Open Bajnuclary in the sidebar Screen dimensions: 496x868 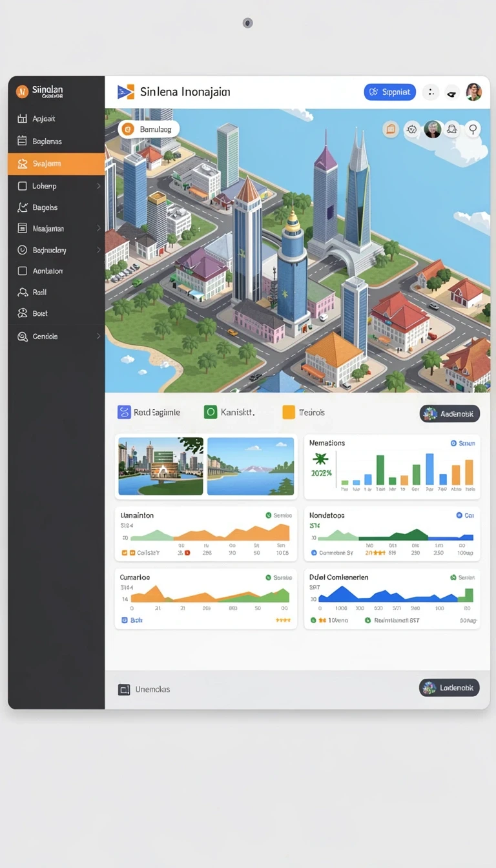pyautogui.click(x=56, y=250)
